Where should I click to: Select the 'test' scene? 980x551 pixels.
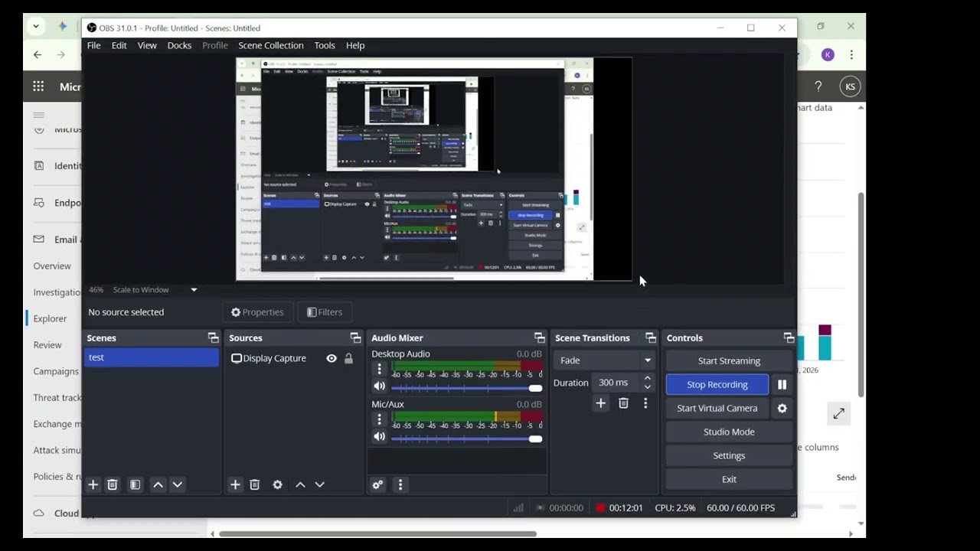pyautogui.click(x=152, y=357)
